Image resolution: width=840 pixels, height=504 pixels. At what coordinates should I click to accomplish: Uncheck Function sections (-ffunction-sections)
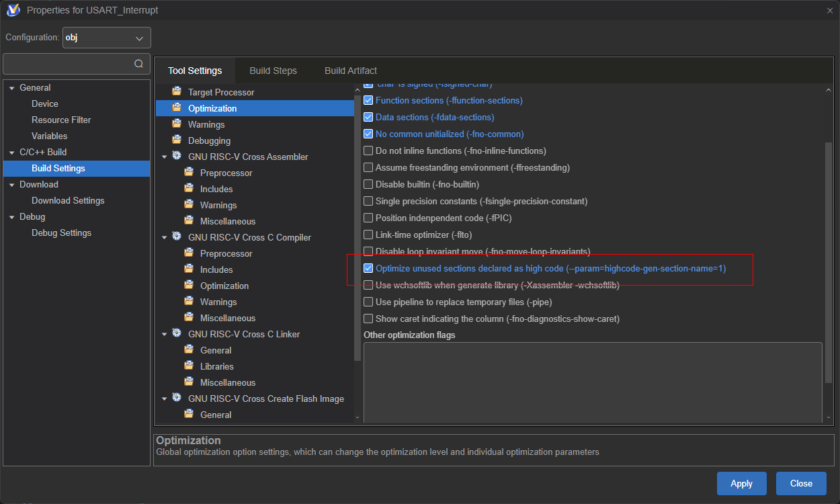coord(368,100)
